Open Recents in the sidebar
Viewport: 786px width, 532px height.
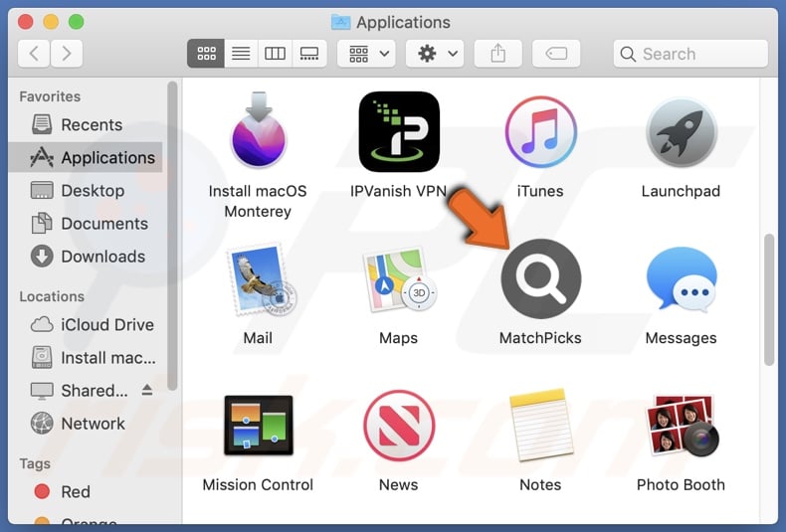[86, 124]
